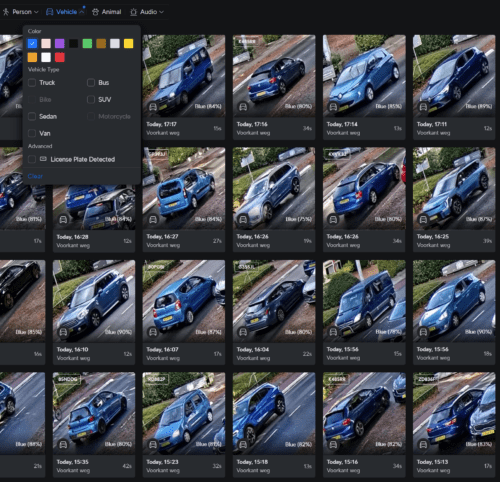Image resolution: width=500 pixels, height=482 pixels.
Task: Click vehicle icon on Today 17:17 thumbnail
Action: [153, 107]
